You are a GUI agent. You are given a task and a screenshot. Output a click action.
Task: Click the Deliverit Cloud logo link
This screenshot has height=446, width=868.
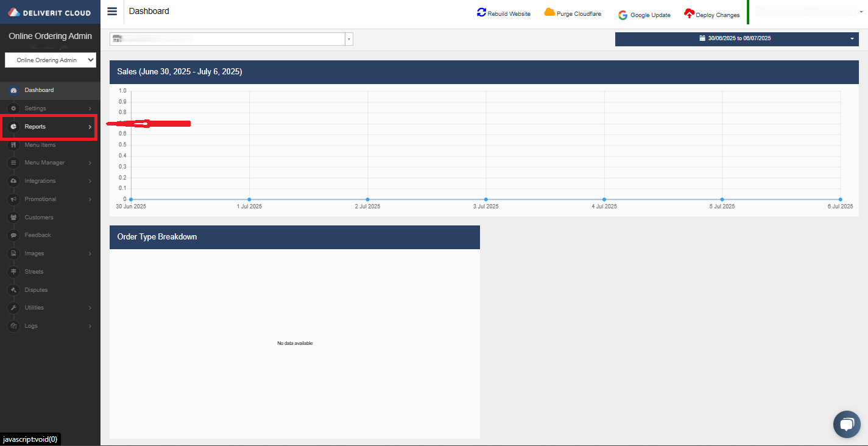50,13
